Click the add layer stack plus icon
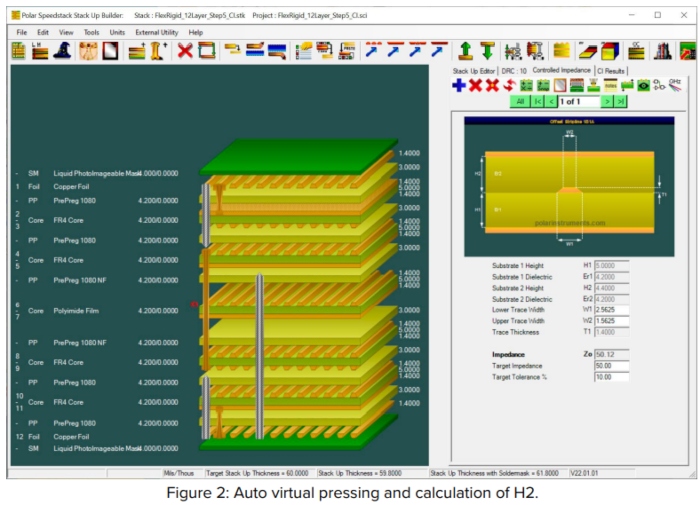Image resolution: width=700 pixels, height=505 pixels. pyautogui.click(x=137, y=50)
